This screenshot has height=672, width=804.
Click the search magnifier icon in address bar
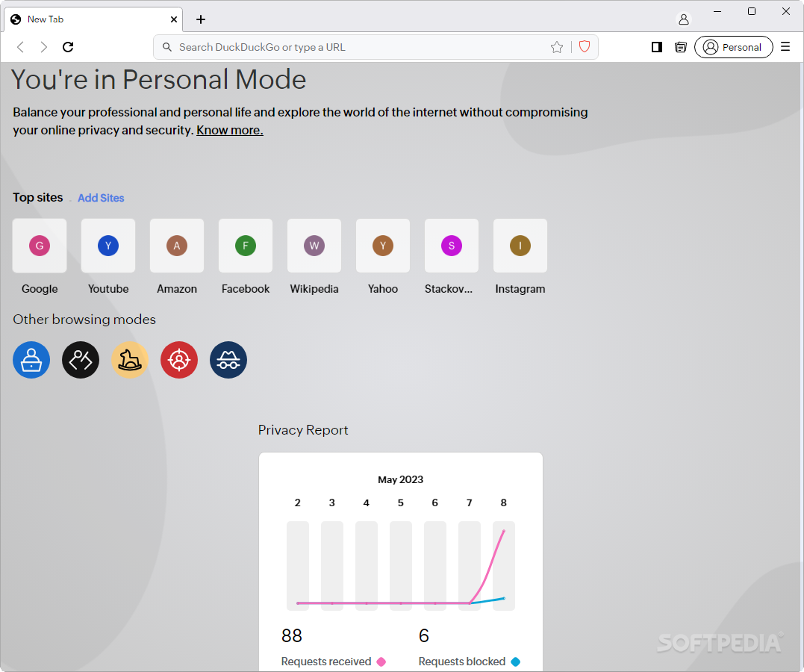(167, 47)
